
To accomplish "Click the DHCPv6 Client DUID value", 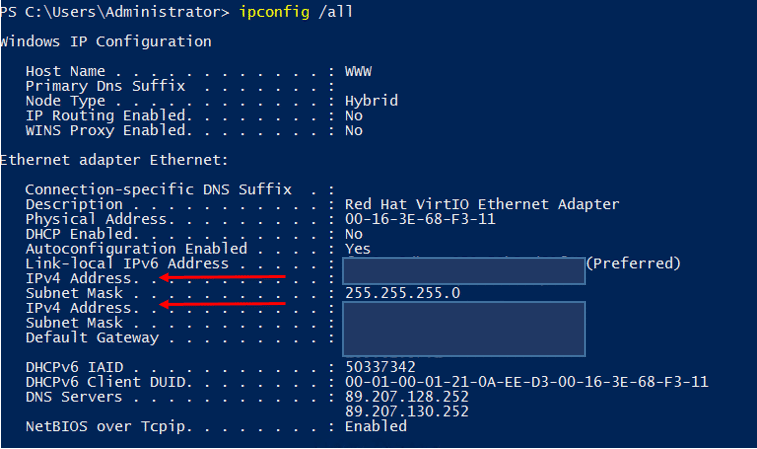I will [526, 382].
